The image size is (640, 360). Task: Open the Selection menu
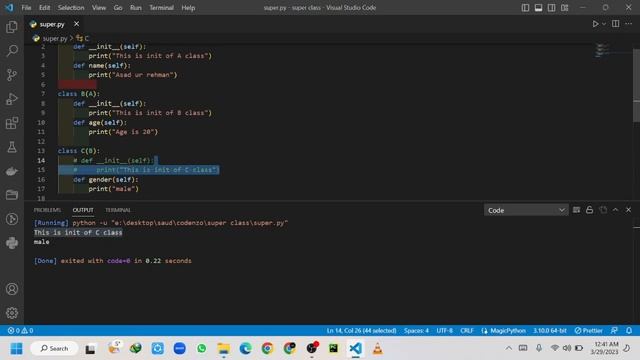(x=71, y=8)
